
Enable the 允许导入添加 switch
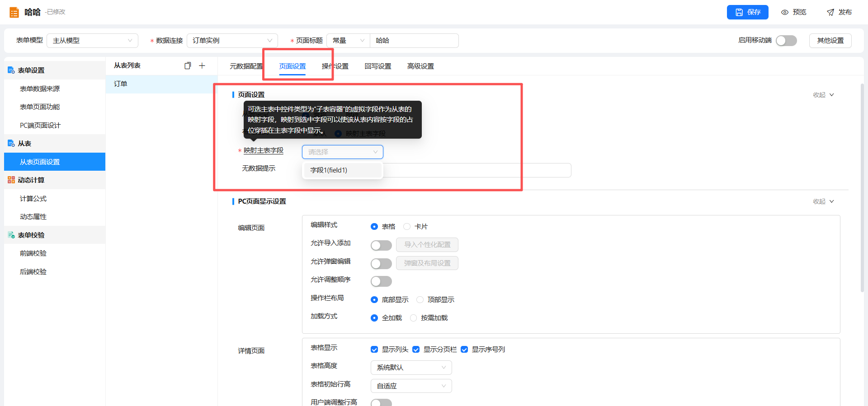[x=381, y=245]
